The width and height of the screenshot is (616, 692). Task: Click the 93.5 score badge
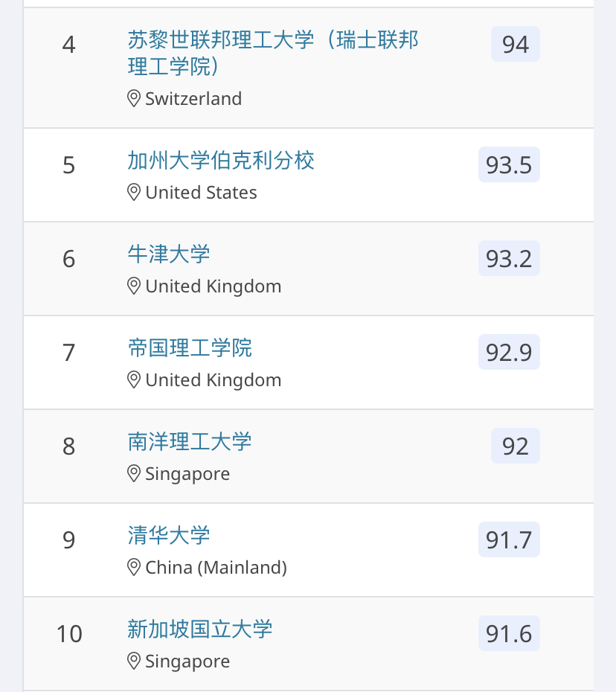(x=509, y=164)
